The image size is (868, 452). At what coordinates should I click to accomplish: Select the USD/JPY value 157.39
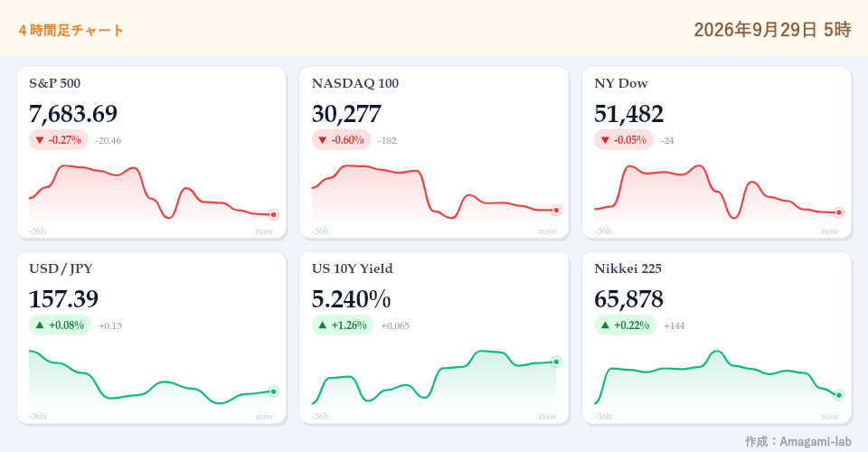pos(63,299)
